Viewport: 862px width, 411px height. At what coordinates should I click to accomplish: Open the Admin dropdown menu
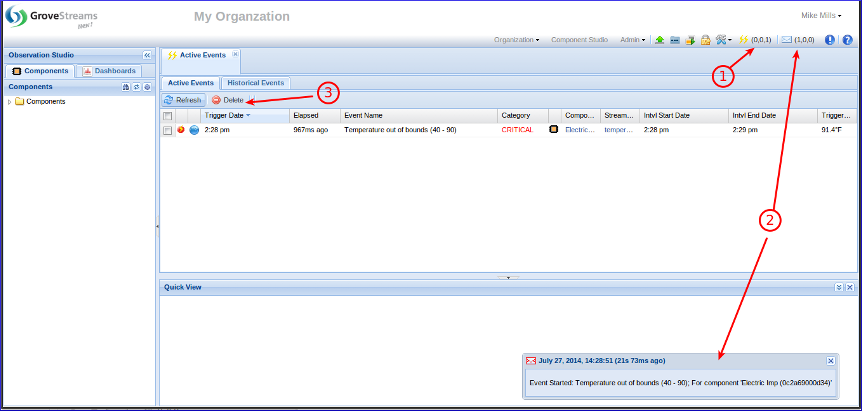point(632,40)
